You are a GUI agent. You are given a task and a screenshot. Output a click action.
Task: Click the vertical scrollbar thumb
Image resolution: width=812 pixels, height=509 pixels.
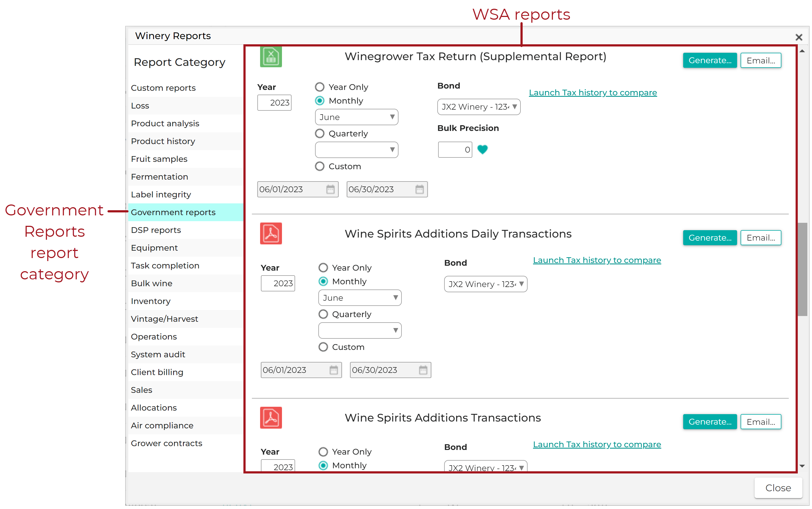coord(802,269)
